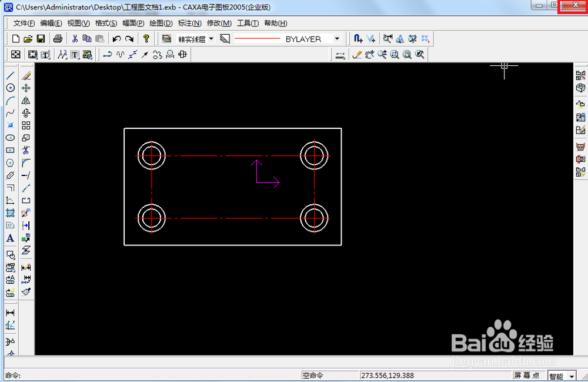The height and width of the screenshot is (382, 588).
Task: Open the 格式(S) menu
Action: pos(106,24)
